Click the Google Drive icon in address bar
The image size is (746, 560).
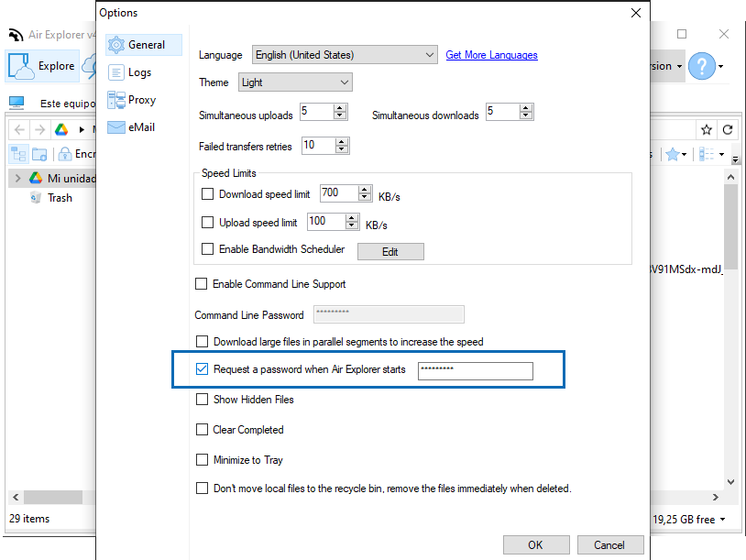point(61,129)
